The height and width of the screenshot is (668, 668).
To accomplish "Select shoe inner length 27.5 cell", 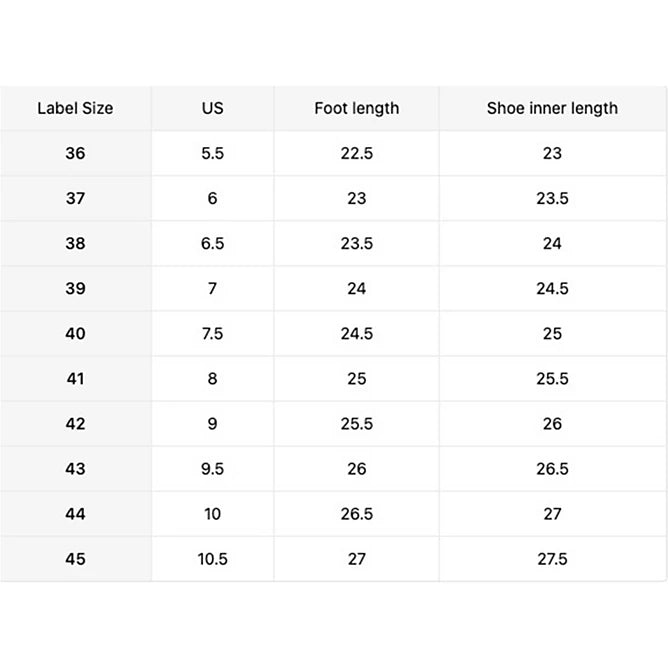I will (553, 559).
